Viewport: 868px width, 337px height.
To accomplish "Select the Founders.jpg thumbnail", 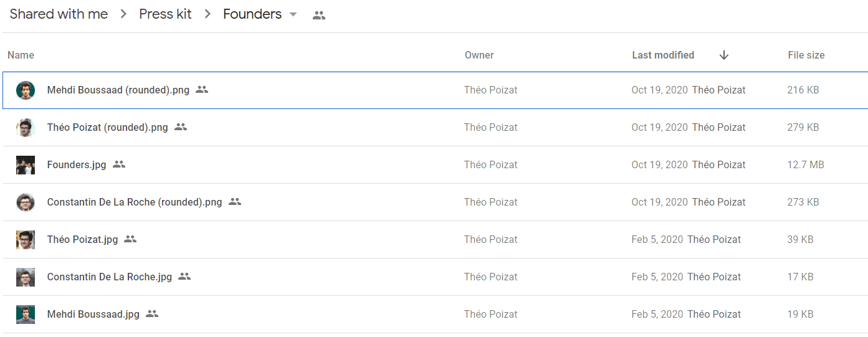I will (26, 165).
